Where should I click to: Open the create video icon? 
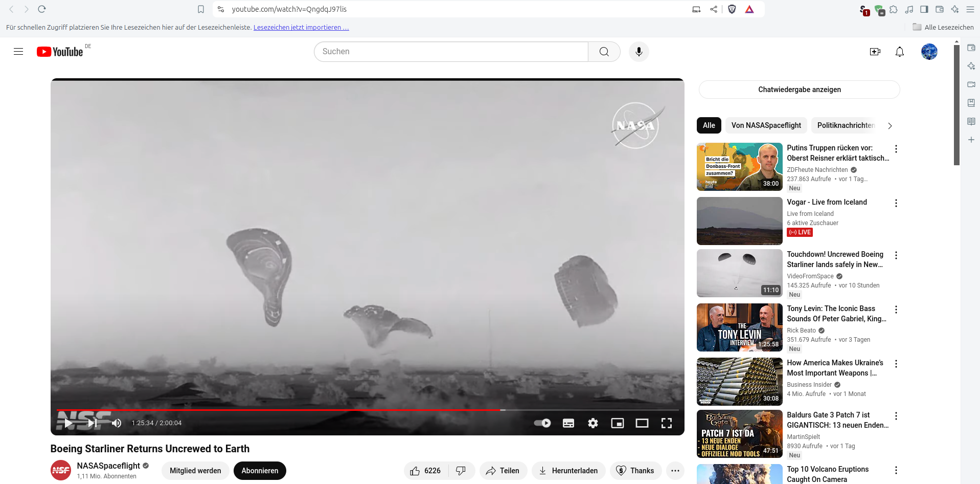[875, 52]
